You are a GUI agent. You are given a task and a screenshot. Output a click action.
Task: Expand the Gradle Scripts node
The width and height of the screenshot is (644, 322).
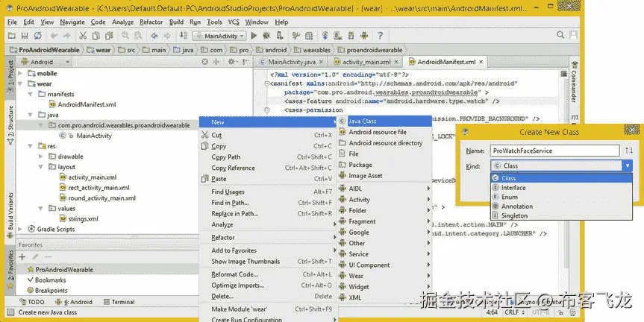coord(20,229)
